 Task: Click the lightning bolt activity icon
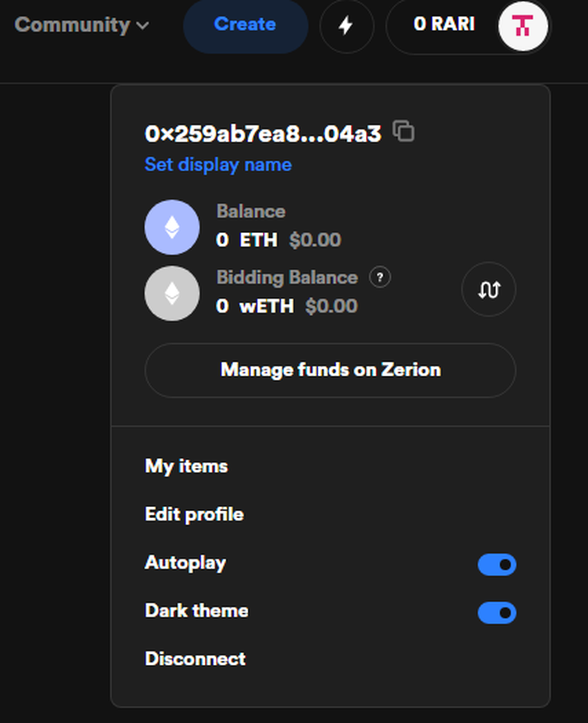point(347,26)
